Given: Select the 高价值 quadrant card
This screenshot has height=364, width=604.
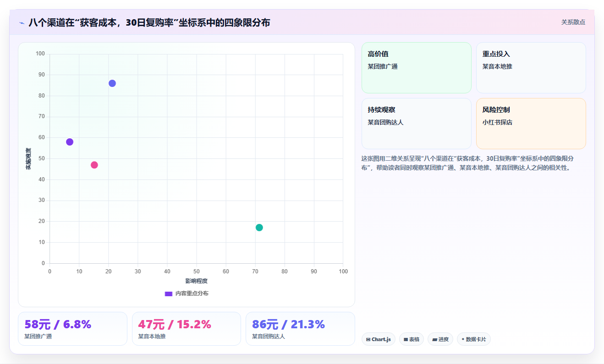Looking at the screenshot, I should (x=417, y=68).
